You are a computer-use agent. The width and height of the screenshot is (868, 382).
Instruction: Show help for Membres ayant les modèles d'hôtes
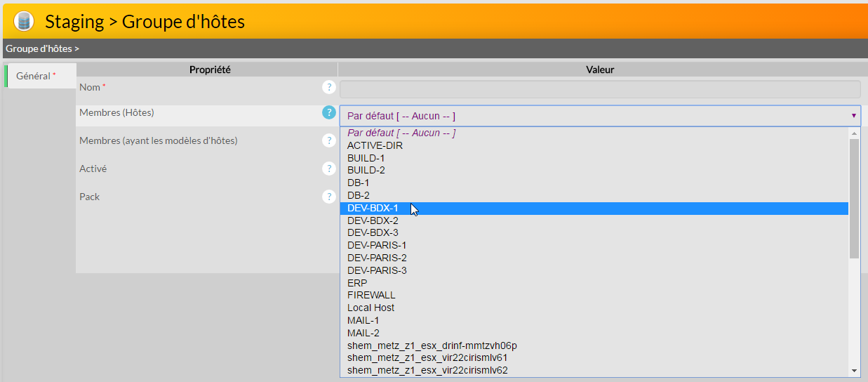[328, 140]
